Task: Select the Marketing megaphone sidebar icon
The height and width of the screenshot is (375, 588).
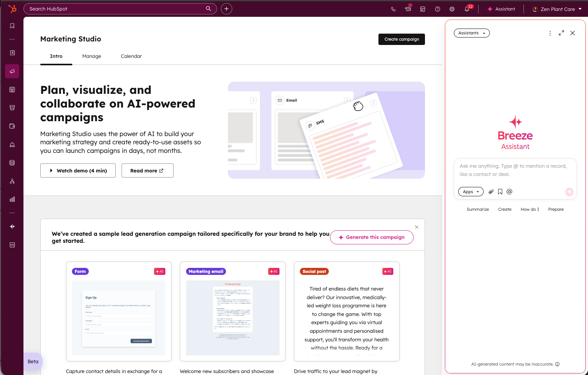Action: pyautogui.click(x=12, y=71)
